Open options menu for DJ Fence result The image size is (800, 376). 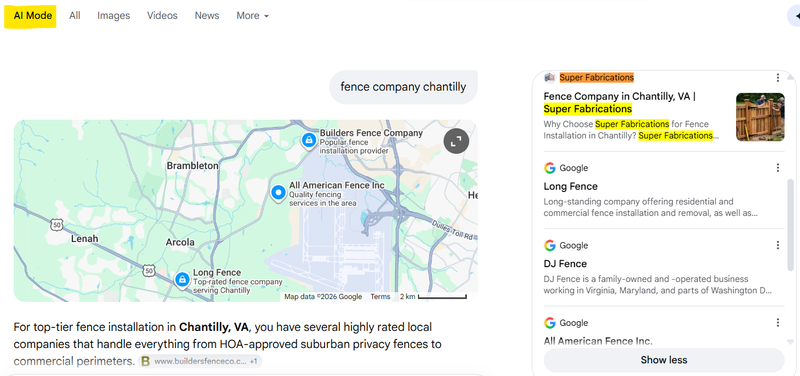778,245
